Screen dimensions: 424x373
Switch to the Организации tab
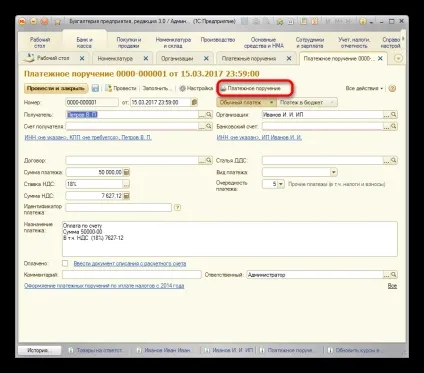(x=177, y=58)
